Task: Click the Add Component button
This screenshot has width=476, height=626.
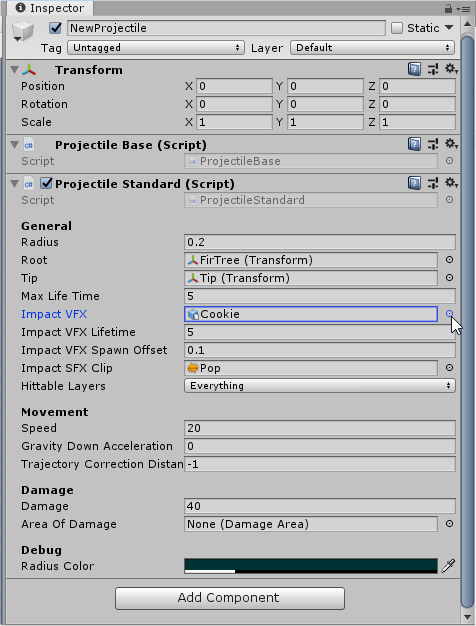Action: click(230, 598)
